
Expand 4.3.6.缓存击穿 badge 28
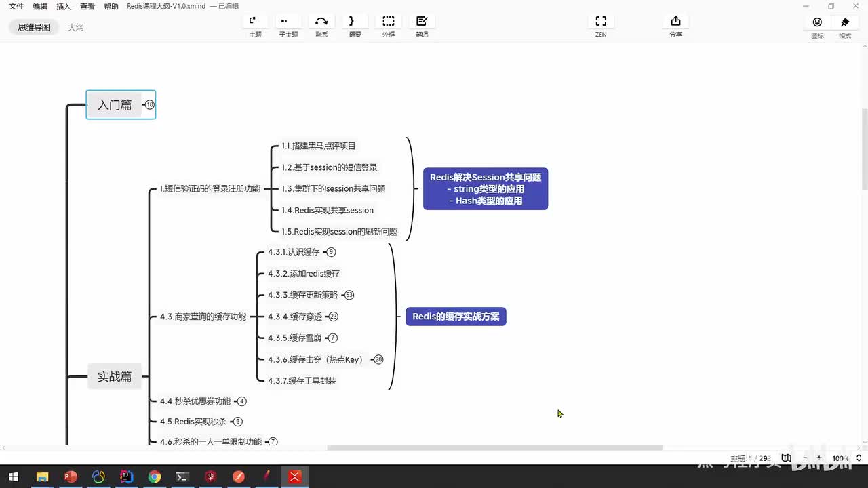click(378, 359)
